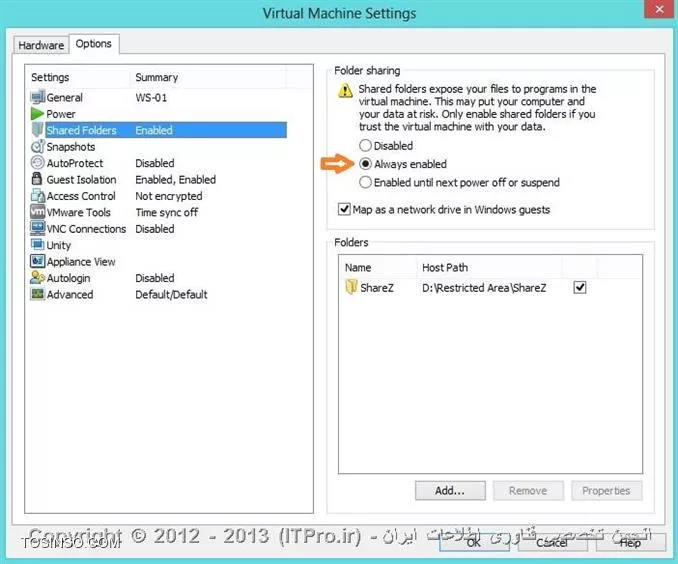Select the Unity row label
The image size is (678, 564).
point(59,245)
